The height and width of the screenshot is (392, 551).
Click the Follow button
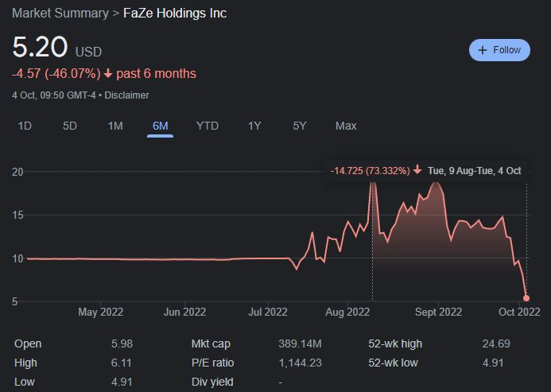[x=499, y=50]
